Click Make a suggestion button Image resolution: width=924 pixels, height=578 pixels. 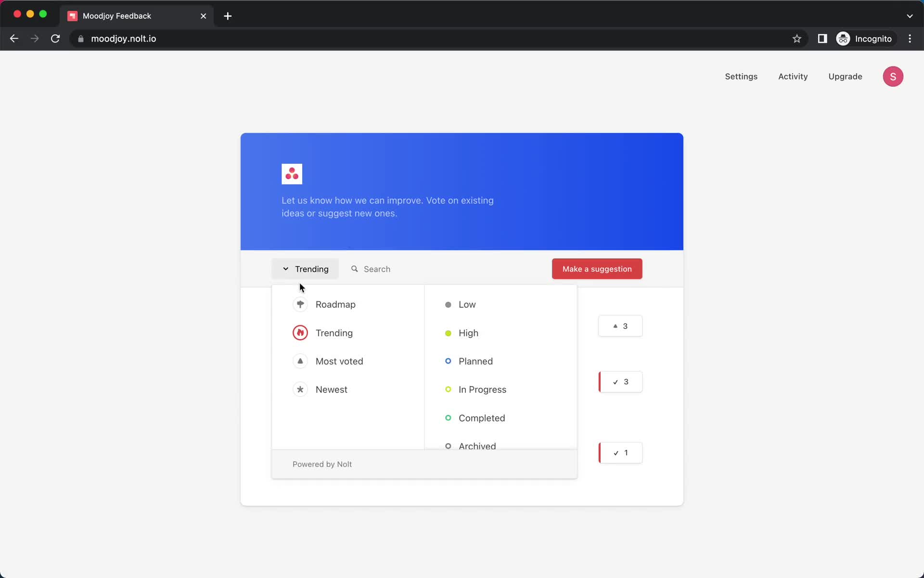(x=597, y=268)
